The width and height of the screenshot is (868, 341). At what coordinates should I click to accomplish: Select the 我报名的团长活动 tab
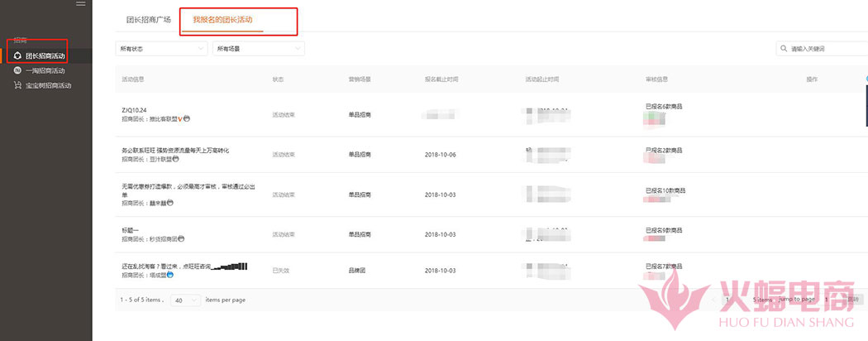[x=222, y=19]
